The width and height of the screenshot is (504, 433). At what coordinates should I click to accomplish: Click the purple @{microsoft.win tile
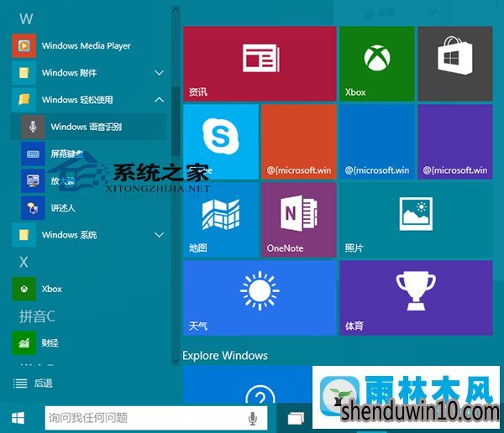click(455, 142)
